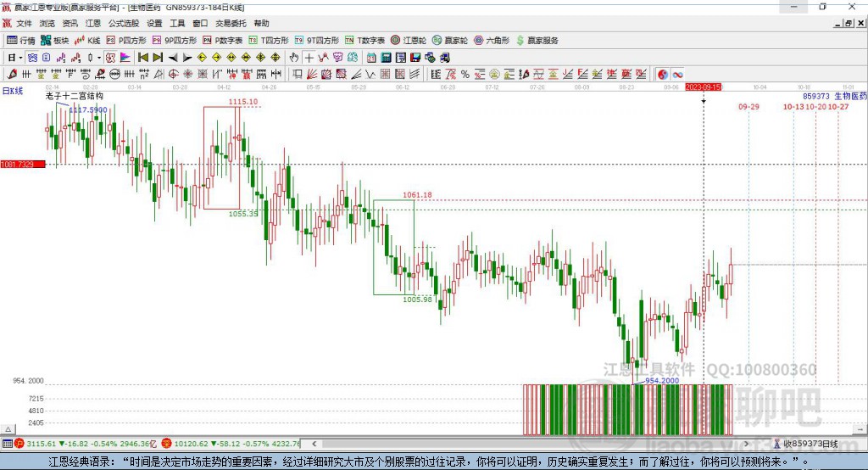Click the 1061.18 price label

click(417, 194)
